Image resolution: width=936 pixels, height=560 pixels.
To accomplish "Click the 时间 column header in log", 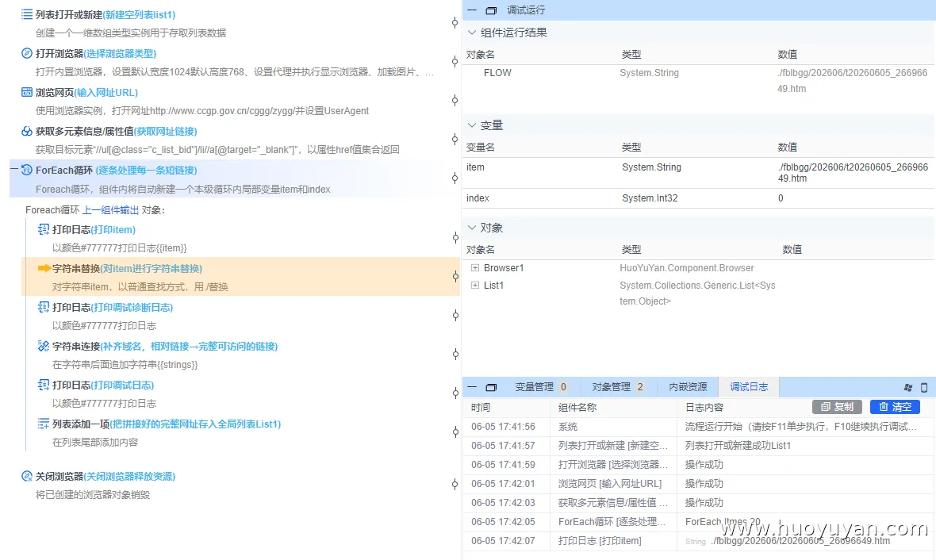I will coord(481,407).
